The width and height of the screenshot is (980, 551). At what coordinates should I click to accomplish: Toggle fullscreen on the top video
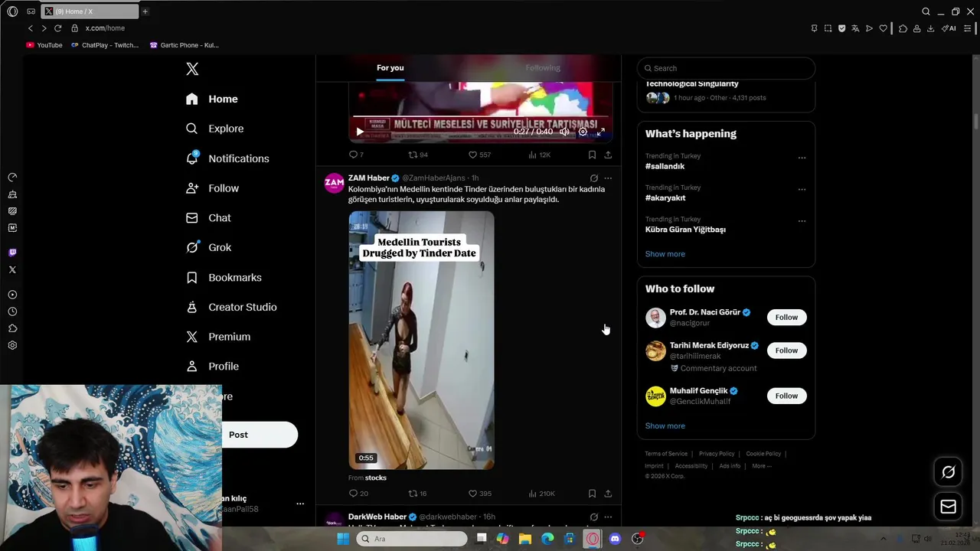(x=601, y=132)
